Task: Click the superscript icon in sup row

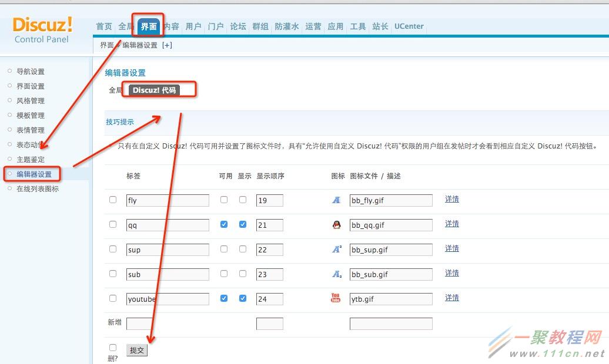Action: click(337, 249)
